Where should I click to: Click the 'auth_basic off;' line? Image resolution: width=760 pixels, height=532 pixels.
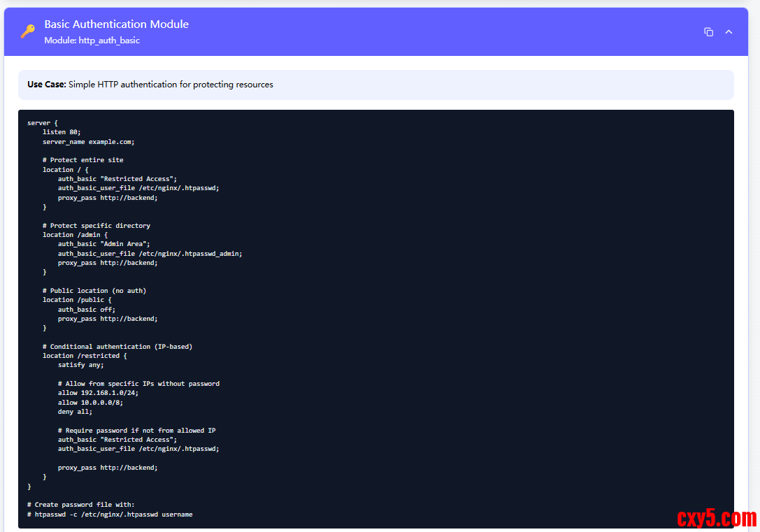(86, 310)
